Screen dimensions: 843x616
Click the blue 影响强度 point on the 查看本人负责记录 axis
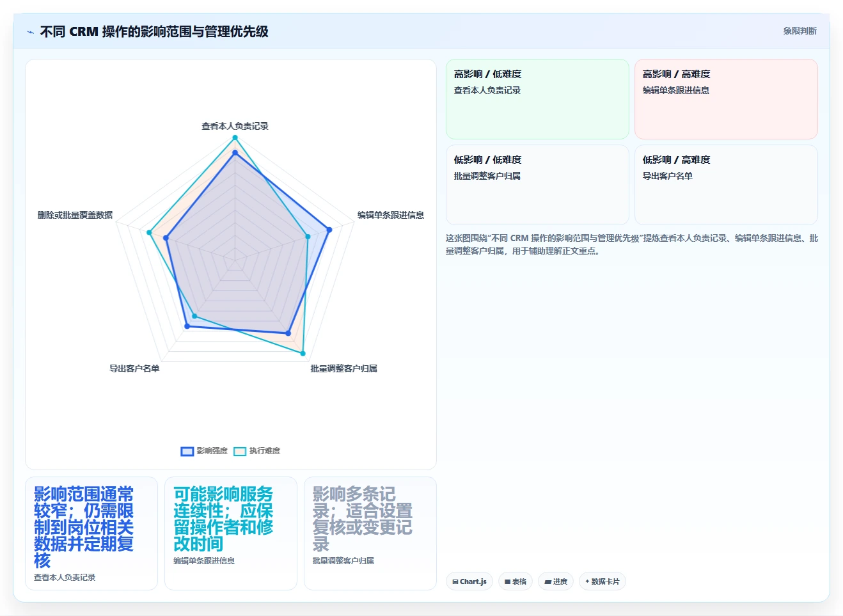(235, 153)
